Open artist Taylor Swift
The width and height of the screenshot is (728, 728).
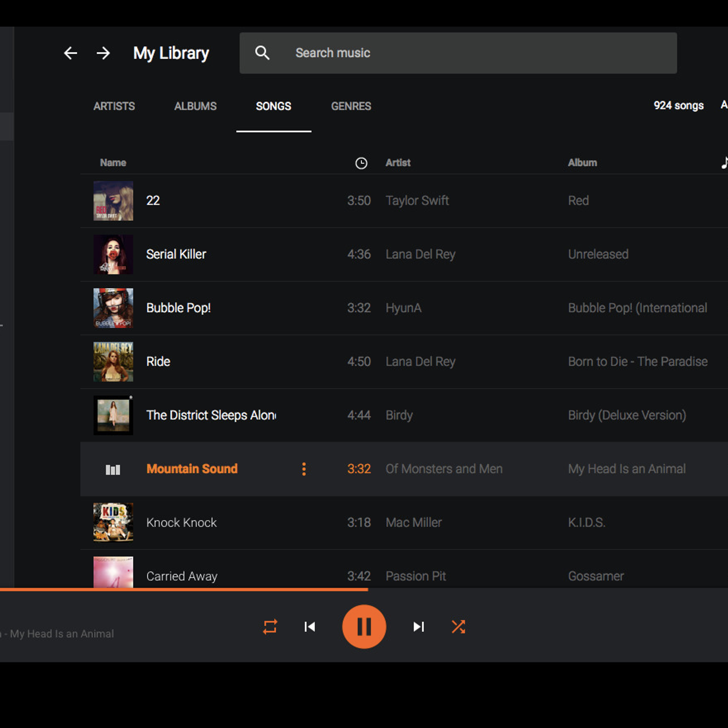[x=417, y=201]
